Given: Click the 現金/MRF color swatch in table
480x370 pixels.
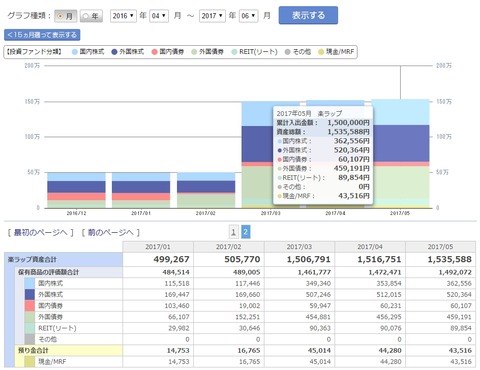Looking at the screenshot, I should pos(29,362).
